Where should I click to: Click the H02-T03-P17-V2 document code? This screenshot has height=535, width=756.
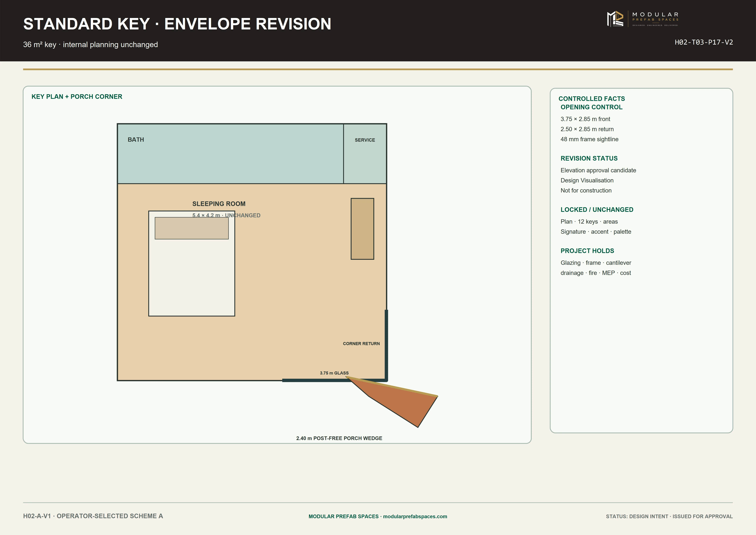[x=704, y=42]
